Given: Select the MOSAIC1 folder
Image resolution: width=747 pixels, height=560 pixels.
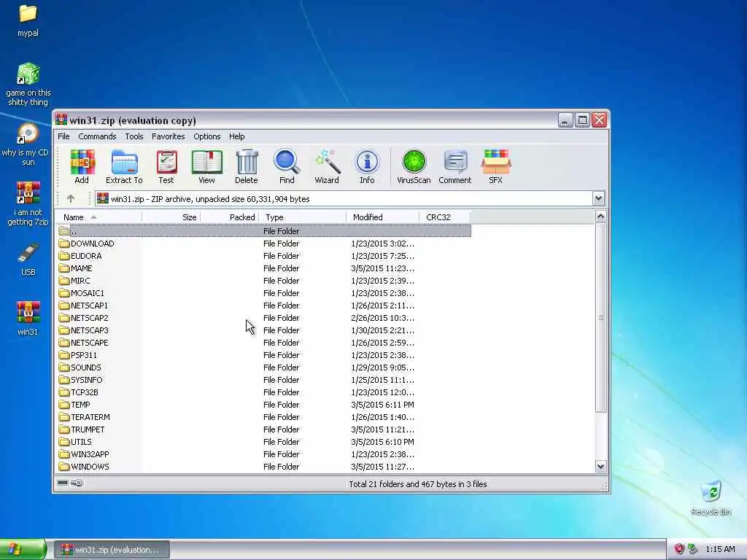Looking at the screenshot, I should click(263, 293).
